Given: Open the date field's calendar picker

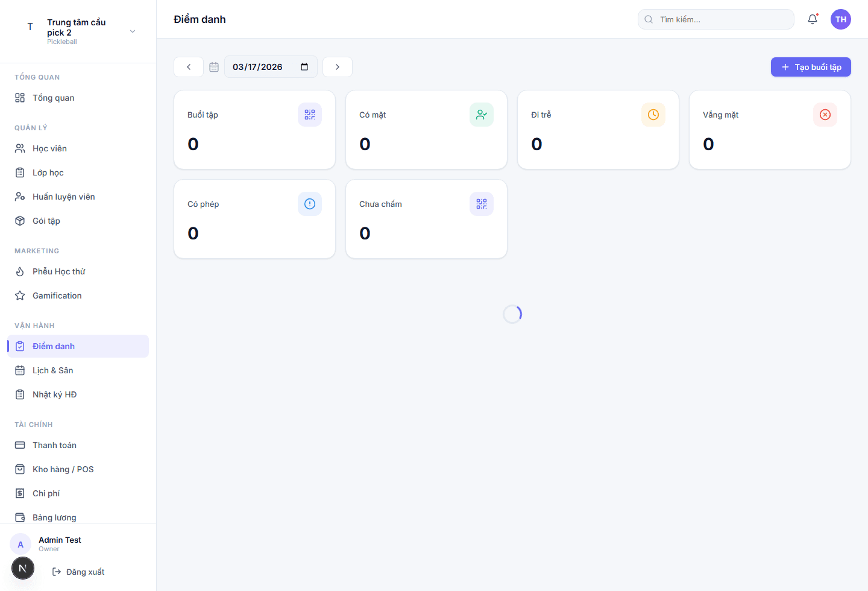Looking at the screenshot, I should coord(304,67).
